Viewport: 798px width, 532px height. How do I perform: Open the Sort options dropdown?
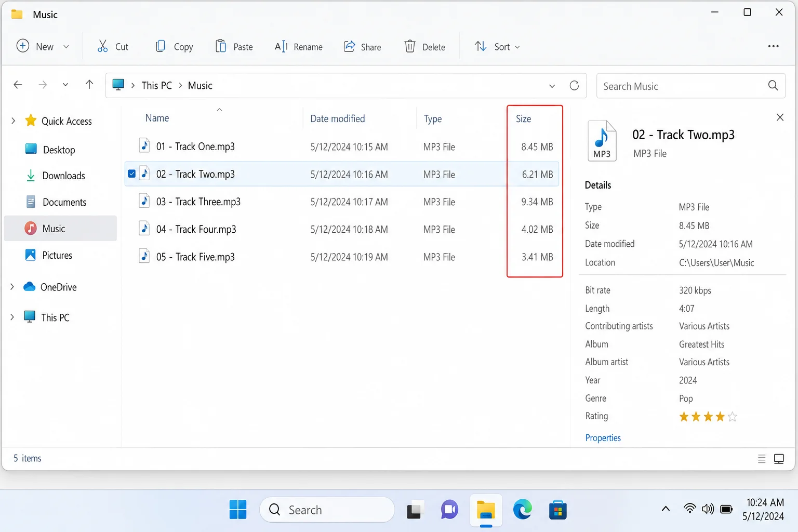(497, 46)
